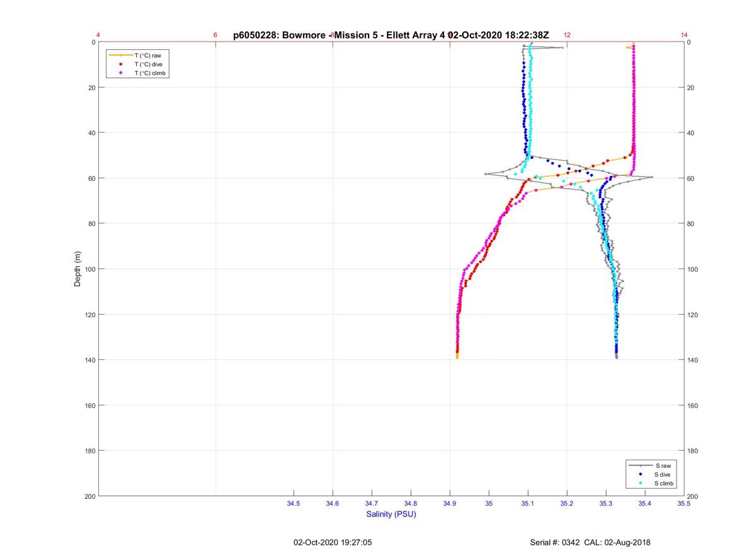Click salinity tick label 34.6
This screenshot has width=756, height=558.
pos(333,504)
